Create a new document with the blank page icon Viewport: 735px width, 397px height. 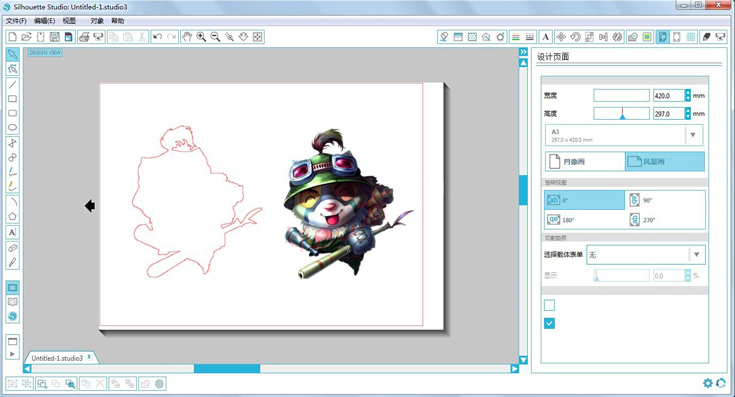(13, 37)
